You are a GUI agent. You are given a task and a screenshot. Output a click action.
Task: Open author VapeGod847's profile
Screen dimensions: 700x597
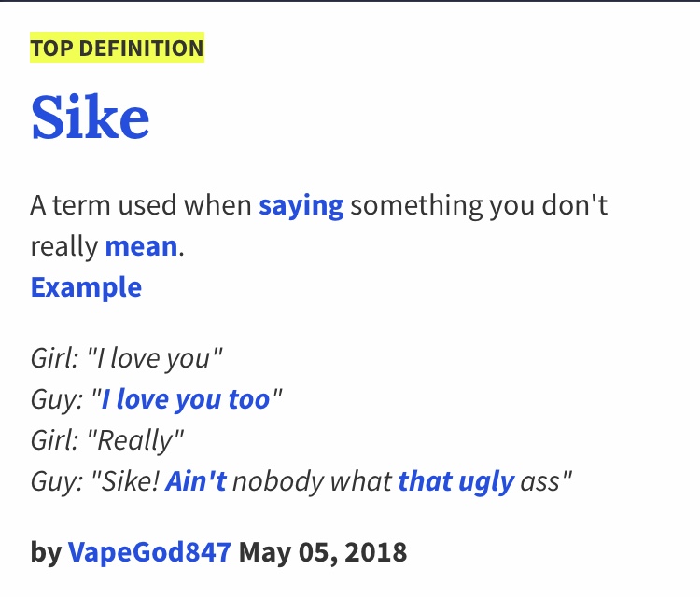[x=149, y=551]
